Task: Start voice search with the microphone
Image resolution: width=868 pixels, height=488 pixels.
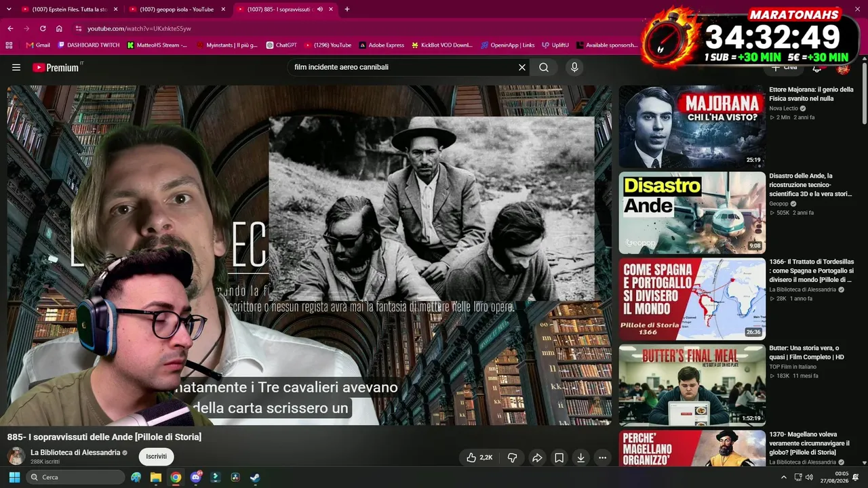Action: (574, 68)
